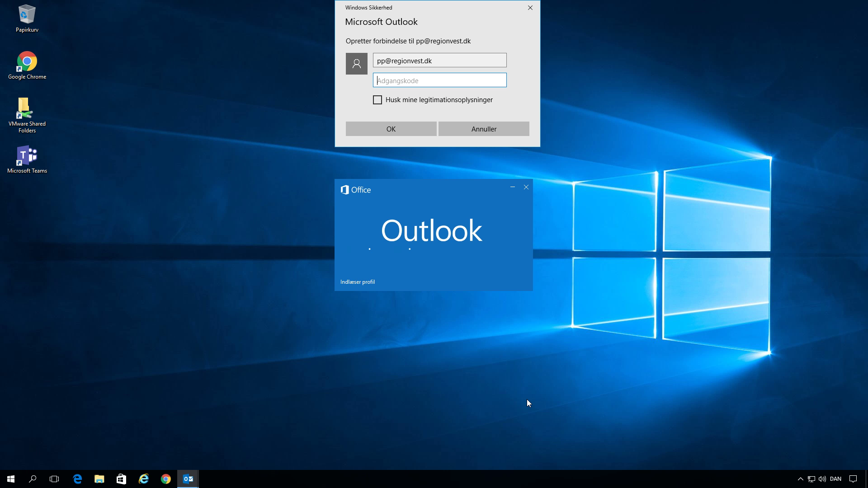Select the Outlook taskbar button
Image resolution: width=868 pixels, height=488 pixels.
click(x=188, y=479)
